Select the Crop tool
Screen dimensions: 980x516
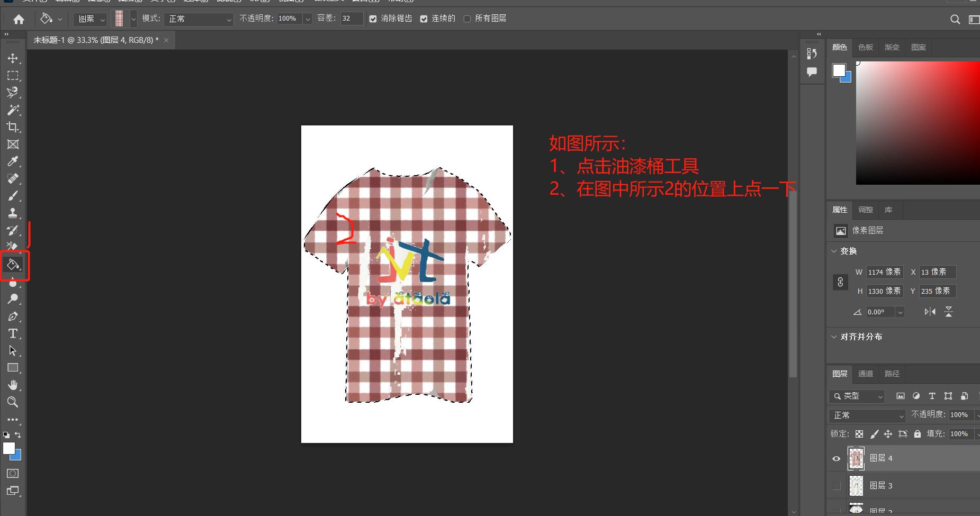pyautogui.click(x=13, y=127)
